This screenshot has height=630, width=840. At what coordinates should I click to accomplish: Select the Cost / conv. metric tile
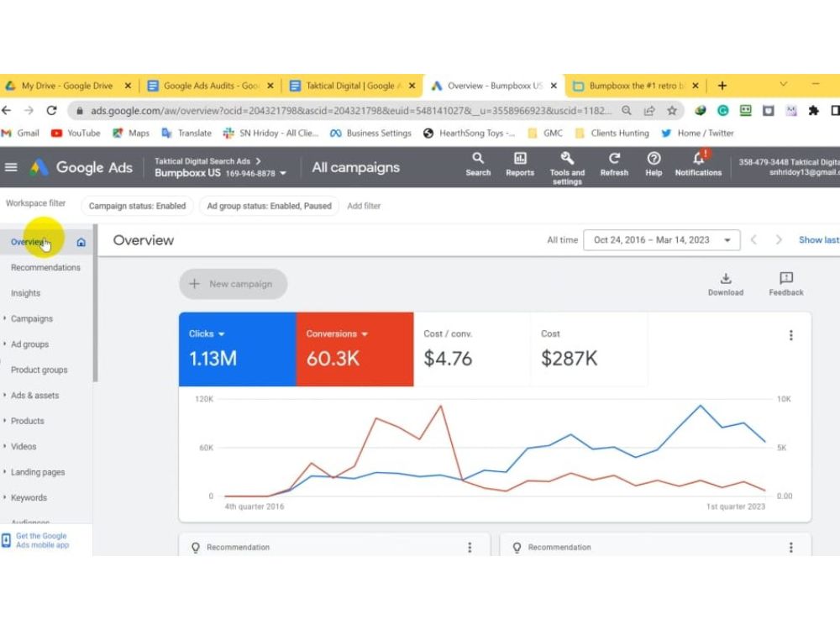click(x=472, y=349)
